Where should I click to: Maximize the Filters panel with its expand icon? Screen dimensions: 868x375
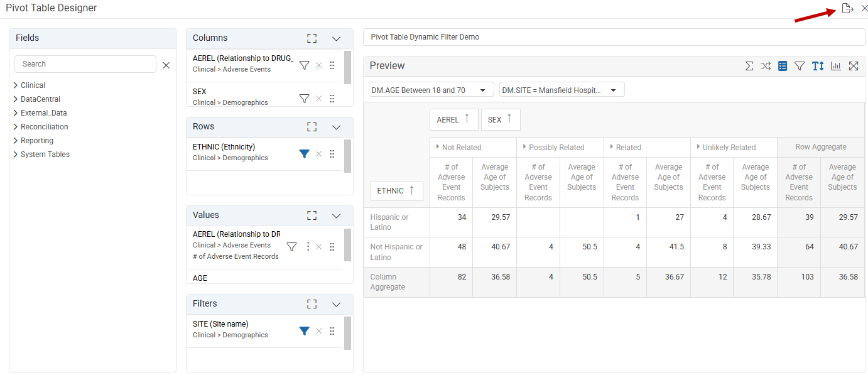pos(312,304)
